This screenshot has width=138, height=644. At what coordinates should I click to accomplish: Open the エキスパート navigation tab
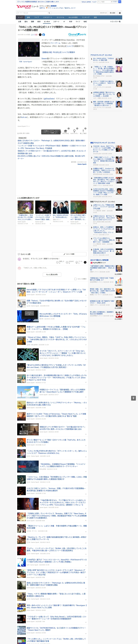click(x=48, y=17)
